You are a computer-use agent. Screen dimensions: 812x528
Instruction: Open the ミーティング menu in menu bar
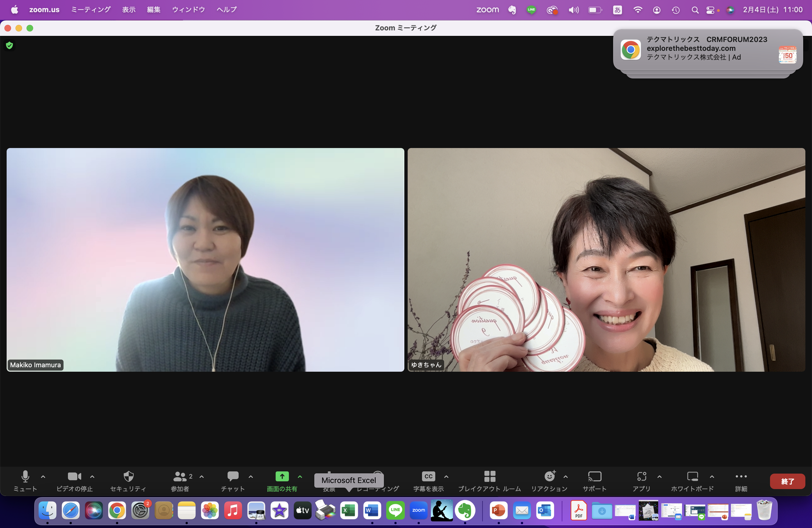pyautogui.click(x=91, y=10)
